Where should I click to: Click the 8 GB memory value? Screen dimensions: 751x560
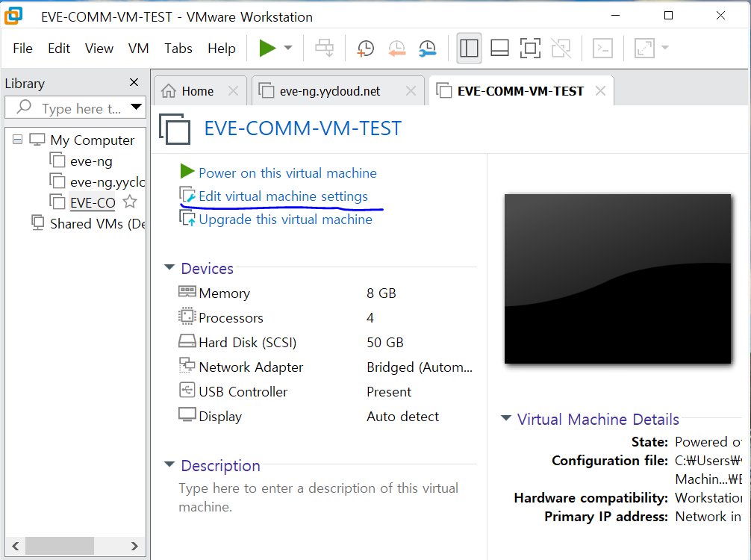click(x=381, y=293)
